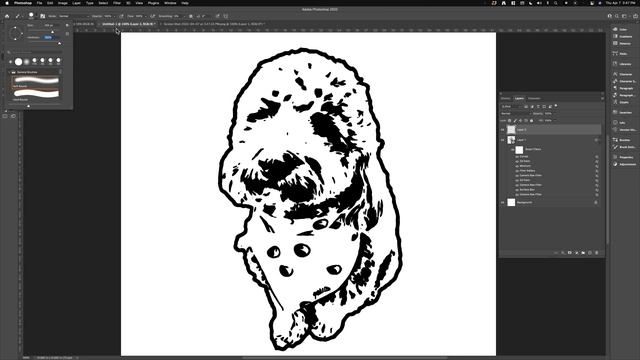Open brush picker gear settings menu
The image size is (640, 360).
tap(67, 25)
